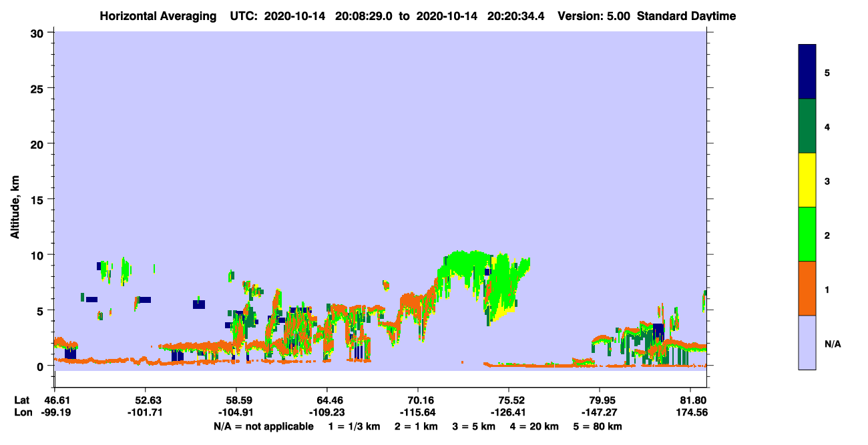The width and height of the screenshot is (868, 445).
Task: Click latitude value 81.80
Action: (694, 400)
